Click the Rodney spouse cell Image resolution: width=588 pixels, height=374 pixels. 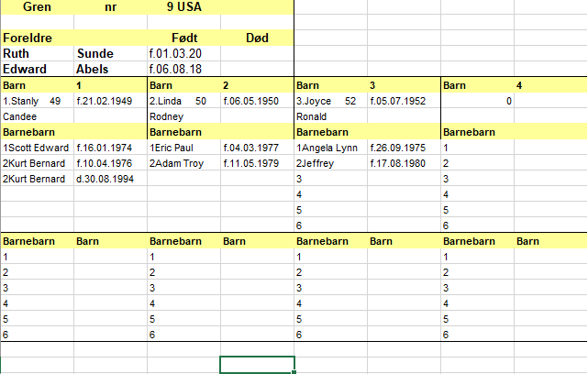[x=183, y=116]
